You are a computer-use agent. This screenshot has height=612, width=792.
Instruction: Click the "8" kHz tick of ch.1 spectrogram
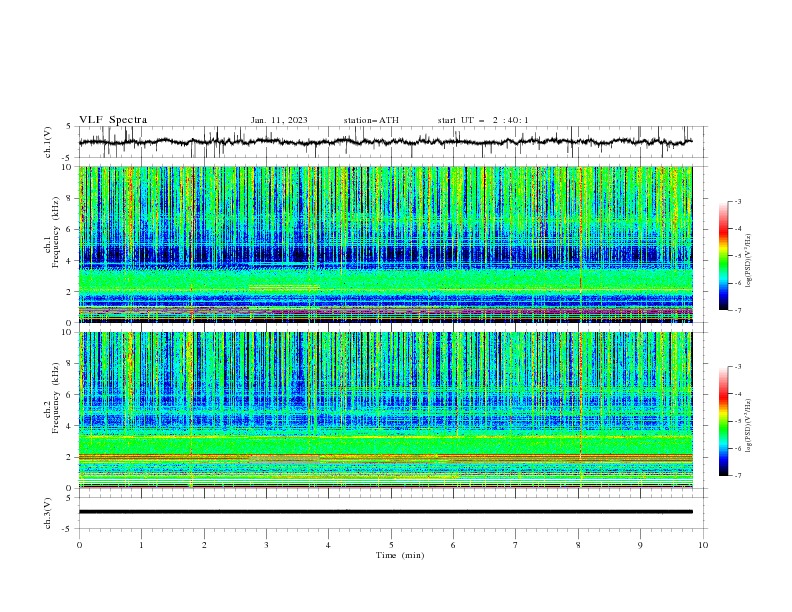(69, 198)
